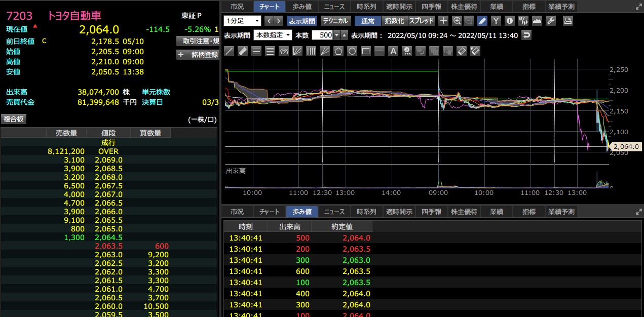
Task: Open the チャート tab in lower panel
Action: coord(270,212)
